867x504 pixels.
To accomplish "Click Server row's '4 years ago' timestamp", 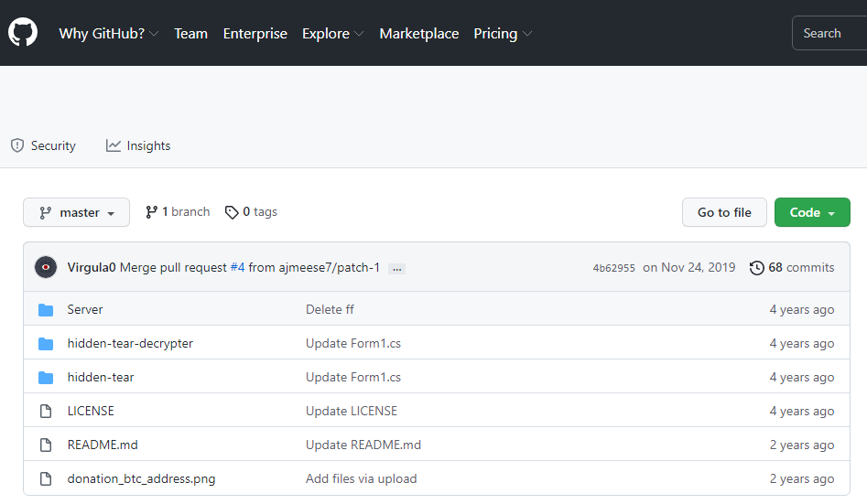I will (802, 310).
